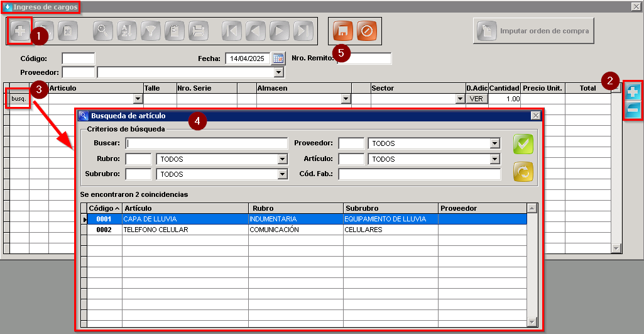Click the Rubro code input field
Screen dimensions: 644x334
[138, 159]
